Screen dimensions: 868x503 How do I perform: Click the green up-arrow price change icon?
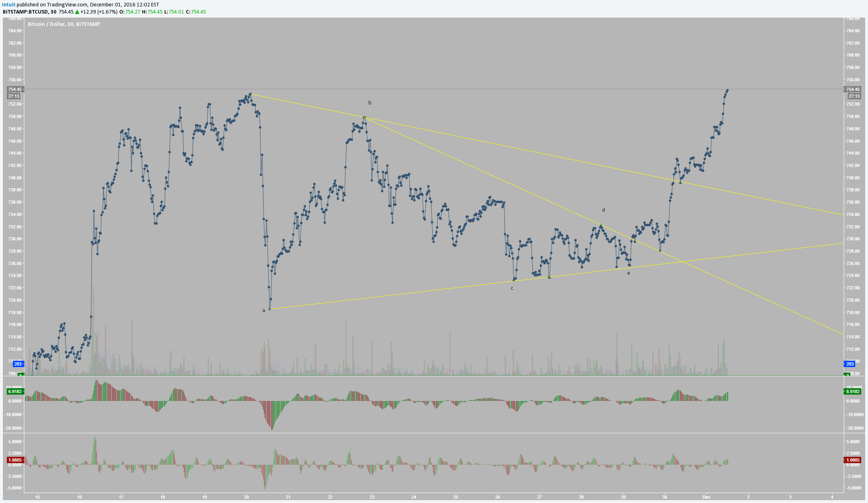pyautogui.click(x=77, y=12)
